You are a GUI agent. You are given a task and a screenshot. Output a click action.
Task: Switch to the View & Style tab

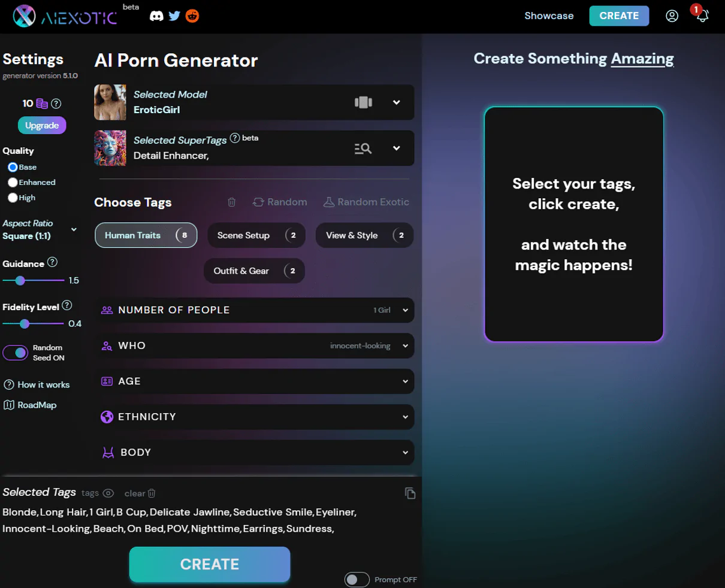(x=364, y=235)
